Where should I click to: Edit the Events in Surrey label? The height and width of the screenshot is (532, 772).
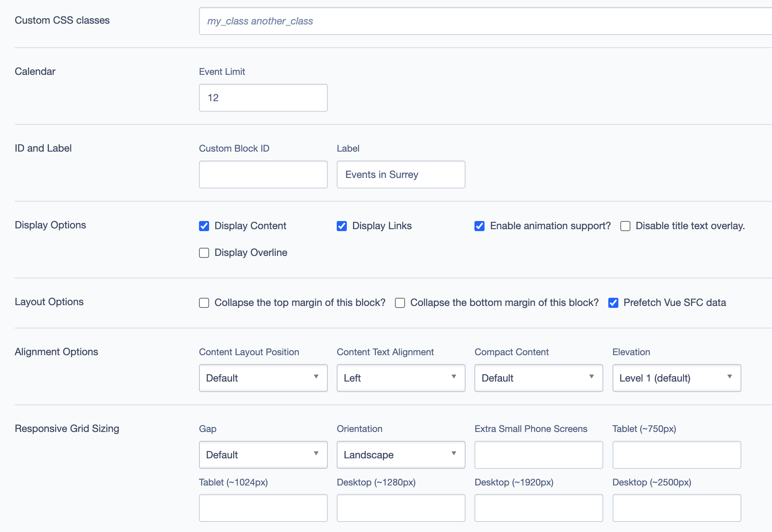point(401,174)
